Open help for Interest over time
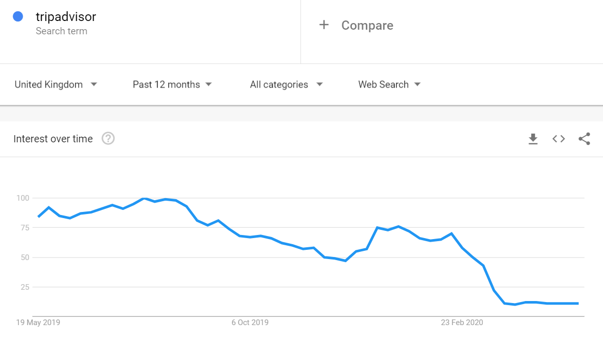Screen dimensions: 603x364 pos(108,139)
